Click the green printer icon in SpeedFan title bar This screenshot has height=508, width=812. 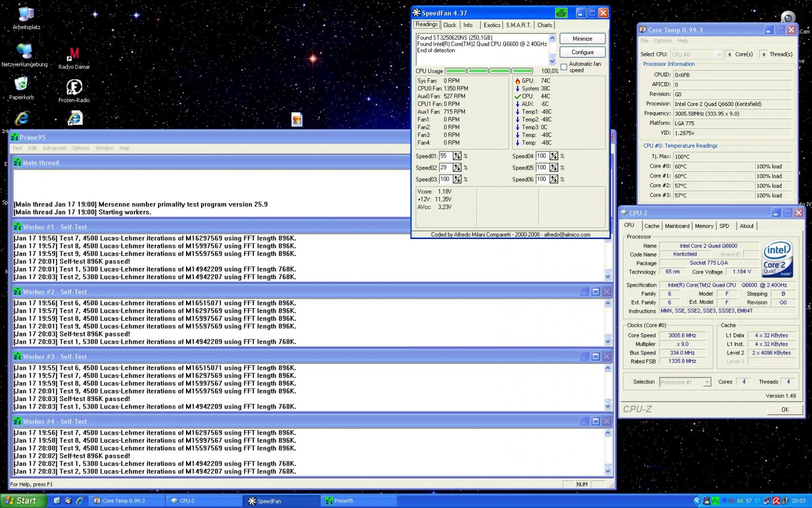point(561,13)
